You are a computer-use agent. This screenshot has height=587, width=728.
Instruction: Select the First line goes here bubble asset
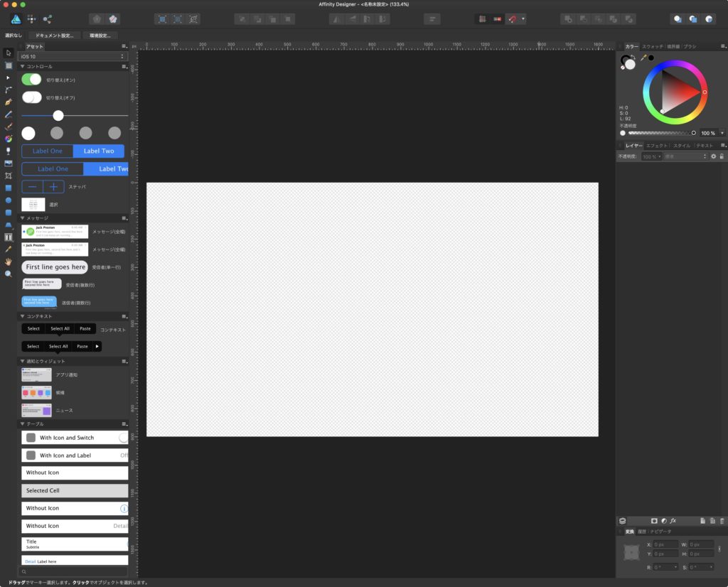55,266
